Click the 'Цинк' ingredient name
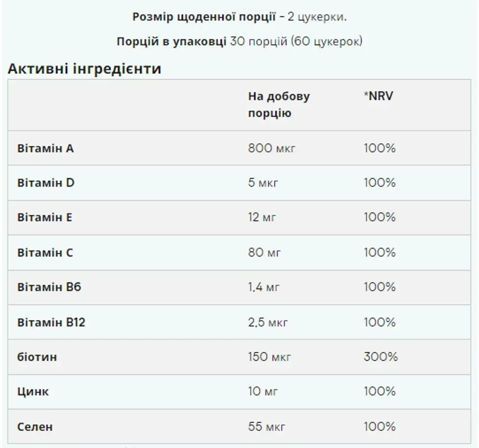The height and width of the screenshot is (448, 479). (33, 391)
